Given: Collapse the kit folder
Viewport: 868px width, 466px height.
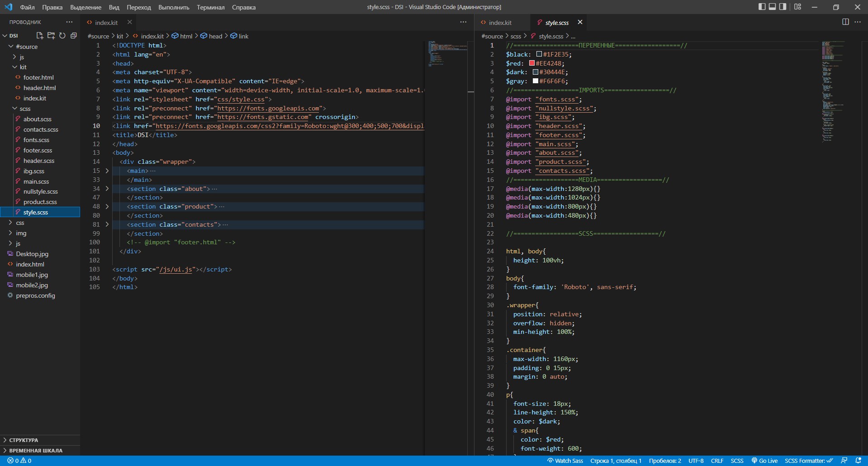Looking at the screenshot, I should pos(15,67).
